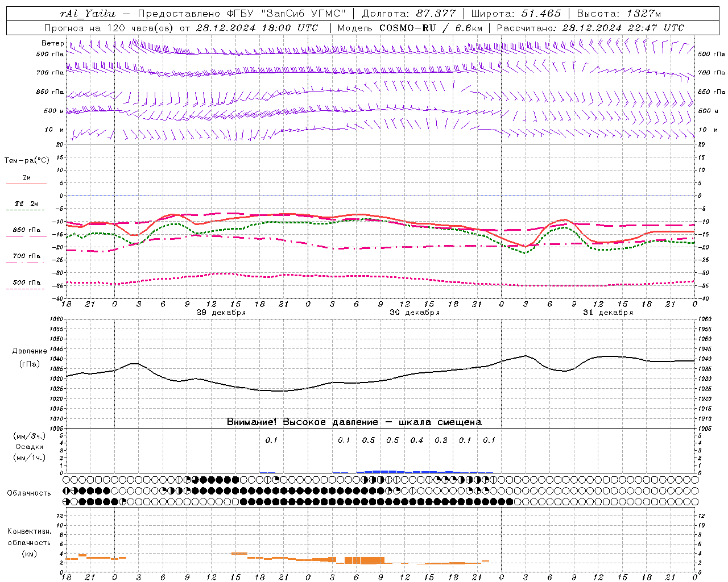Click the forecast start time 28.12.2024 18:00 UTC
This screenshot has height=582, width=728.
click(257, 28)
